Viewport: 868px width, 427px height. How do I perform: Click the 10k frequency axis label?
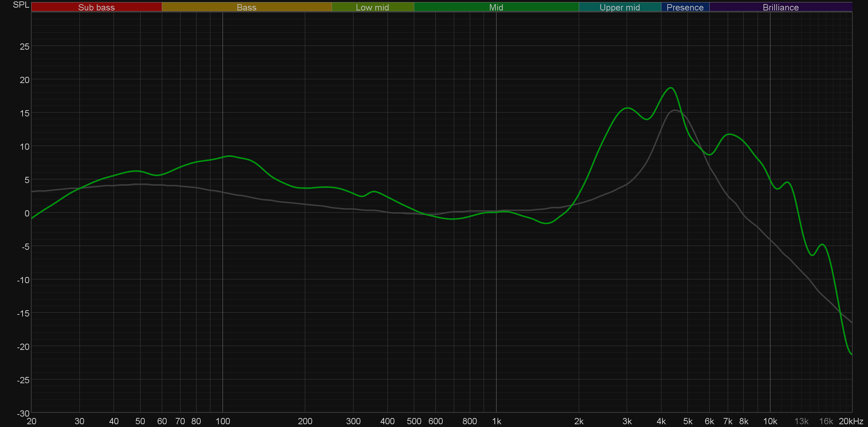point(770,421)
